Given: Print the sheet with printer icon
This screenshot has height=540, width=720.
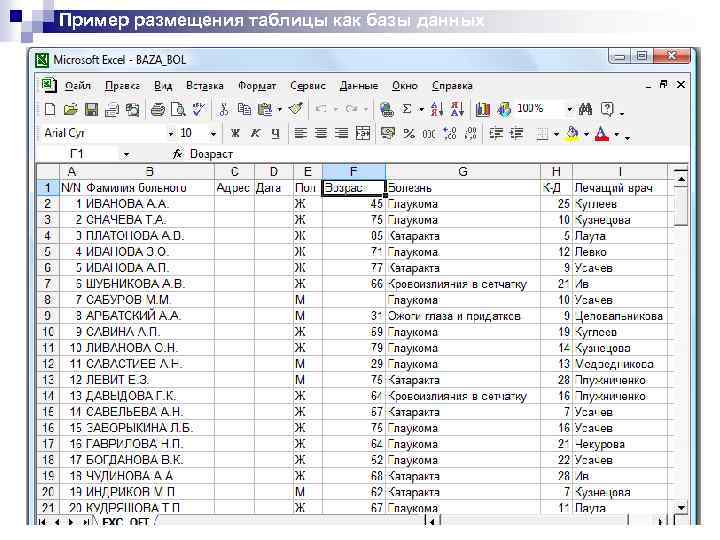Looking at the screenshot, I should [158, 109].
